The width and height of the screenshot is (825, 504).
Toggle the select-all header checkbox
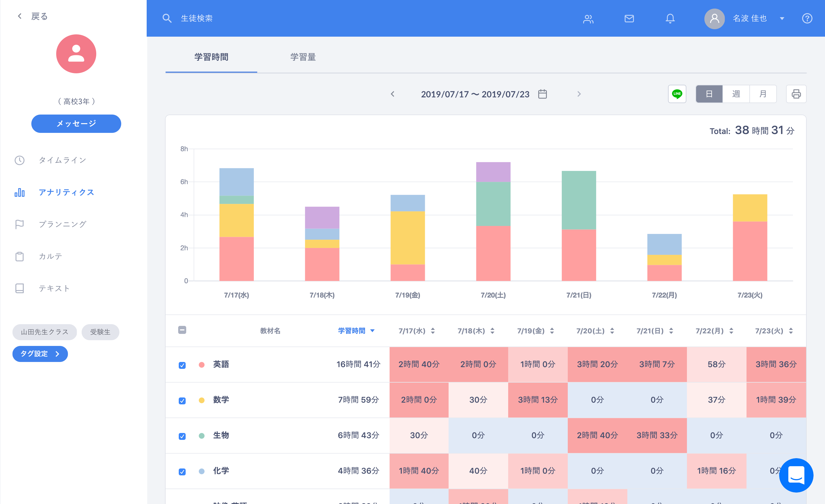(182, 330)
